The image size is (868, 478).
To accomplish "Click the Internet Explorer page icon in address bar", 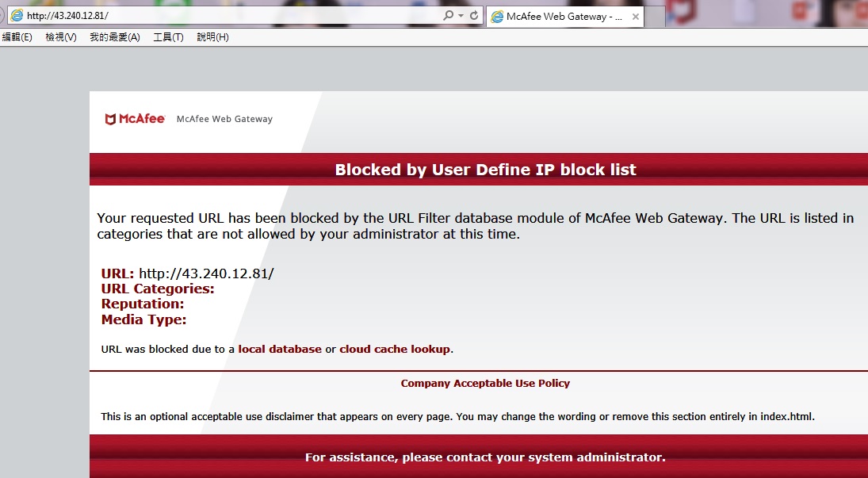I will [x=17, y=16].
